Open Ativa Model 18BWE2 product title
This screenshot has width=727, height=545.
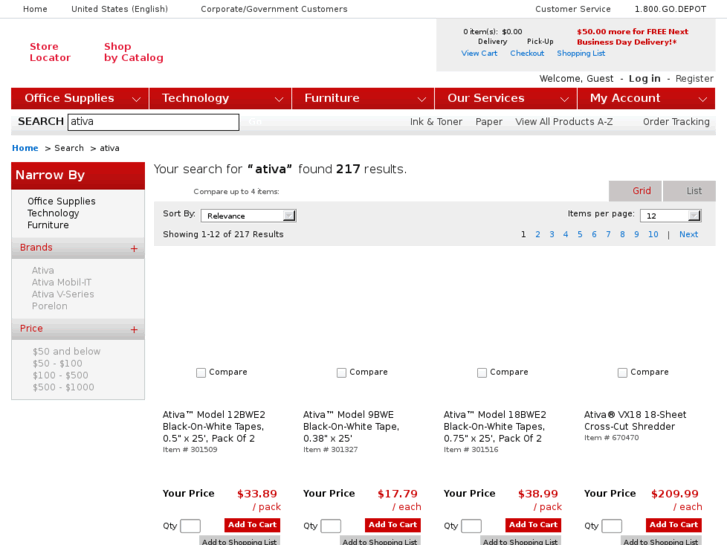tap(495, 426)
